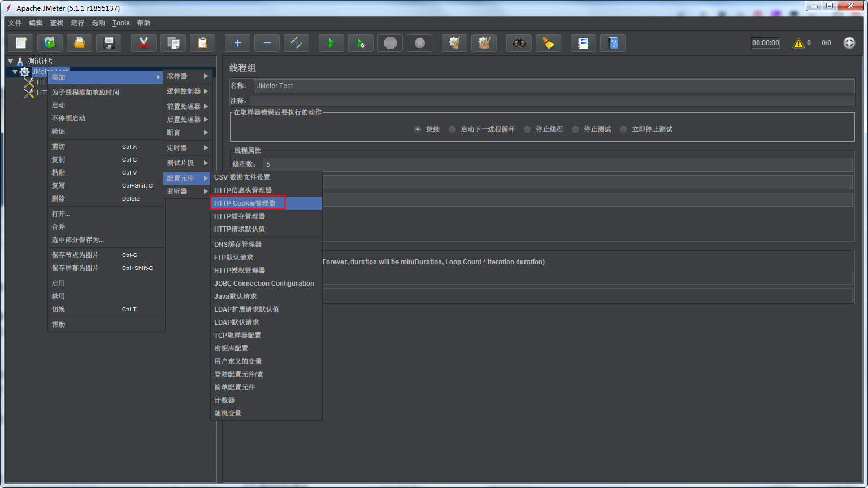
Task: Open the 文件 menu
Action: point(15,23)
